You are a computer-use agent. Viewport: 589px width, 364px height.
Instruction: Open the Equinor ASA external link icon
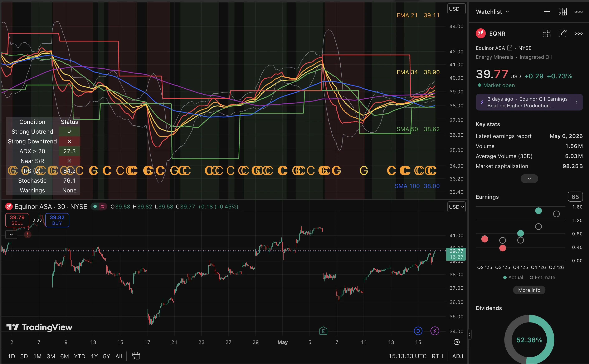(x=510, y=48)
